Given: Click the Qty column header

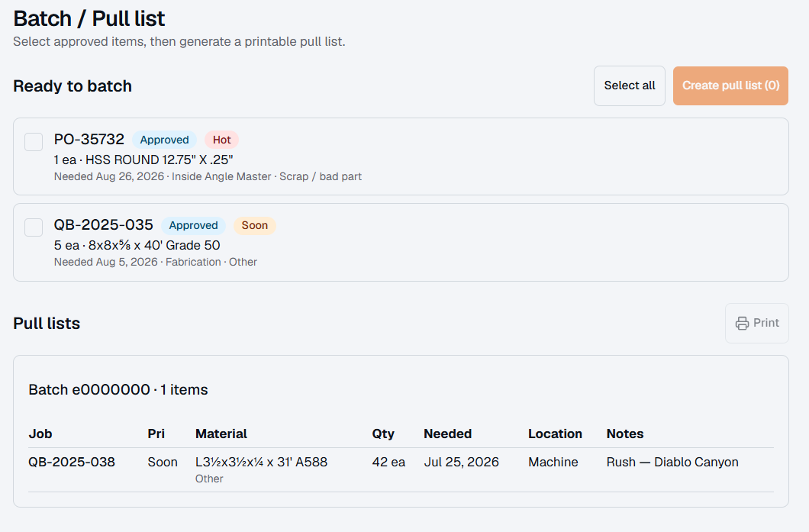Looking at the screenshot, I should click(383, 434).
